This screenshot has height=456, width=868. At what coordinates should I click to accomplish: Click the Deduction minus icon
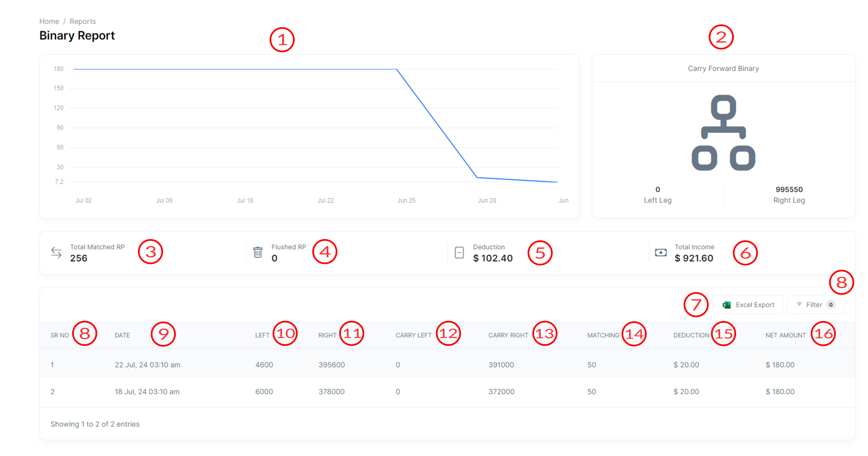(x=459, y=253)
